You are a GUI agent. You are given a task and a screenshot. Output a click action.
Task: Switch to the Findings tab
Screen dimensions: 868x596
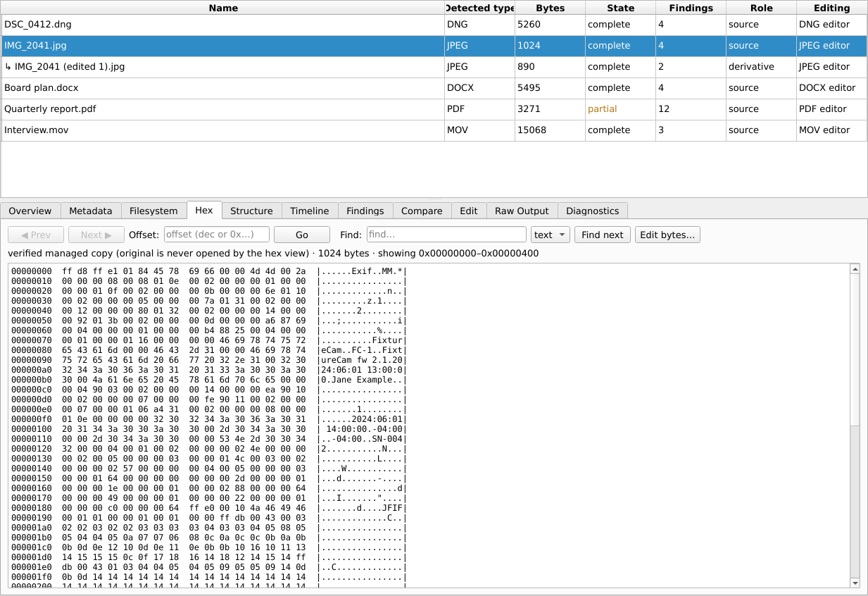tap(365, 211)
